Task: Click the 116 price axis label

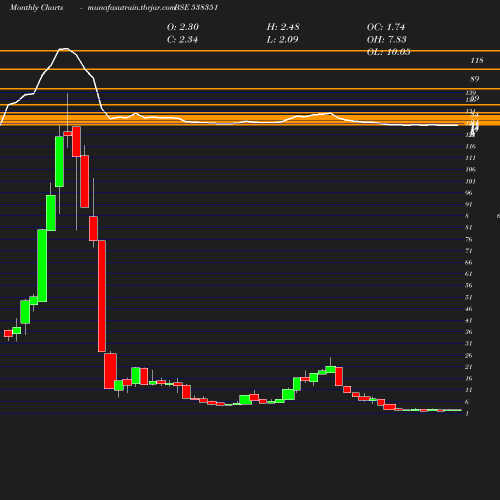Action: [x=471, y=147]
